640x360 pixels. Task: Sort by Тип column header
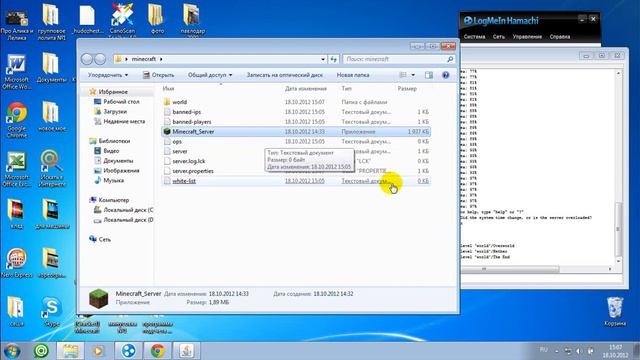[x=346, y=89]
